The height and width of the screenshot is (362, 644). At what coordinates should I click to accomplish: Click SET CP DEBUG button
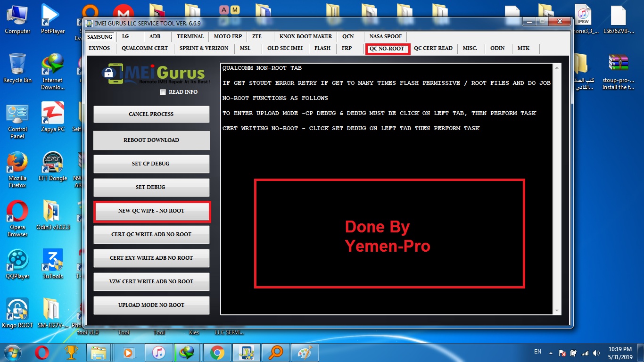click(151, 164)
